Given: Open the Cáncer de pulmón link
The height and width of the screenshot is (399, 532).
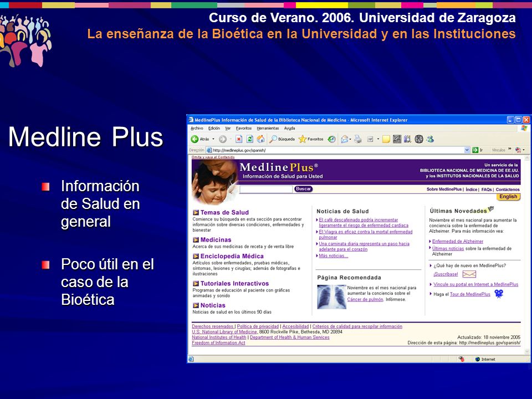Looking at the screenshot, I should pos(365,299).
